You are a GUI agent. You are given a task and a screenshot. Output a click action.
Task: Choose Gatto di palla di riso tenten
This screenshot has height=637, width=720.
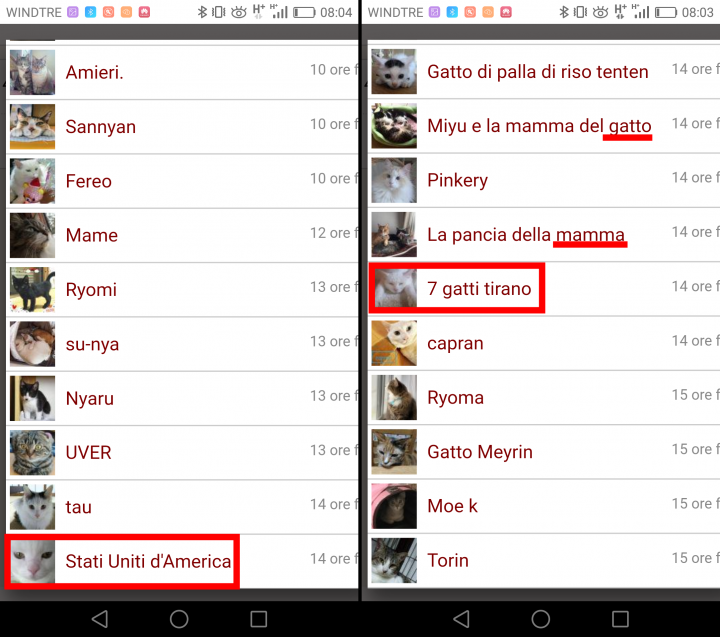[x=537, y=72]
